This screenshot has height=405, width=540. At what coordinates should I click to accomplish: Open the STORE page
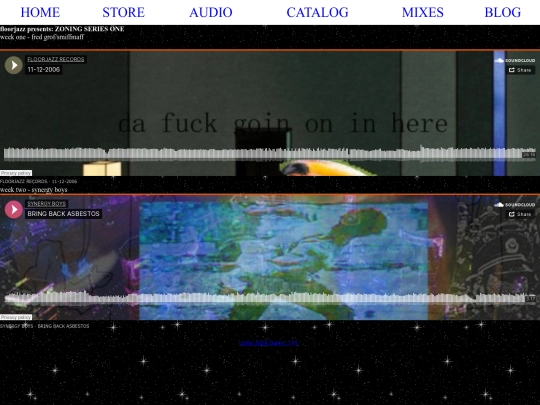[123, 12]
